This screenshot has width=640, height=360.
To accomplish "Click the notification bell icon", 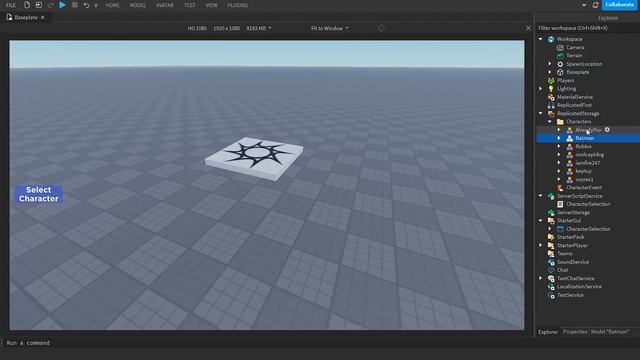I will click(x=595, y=5).
